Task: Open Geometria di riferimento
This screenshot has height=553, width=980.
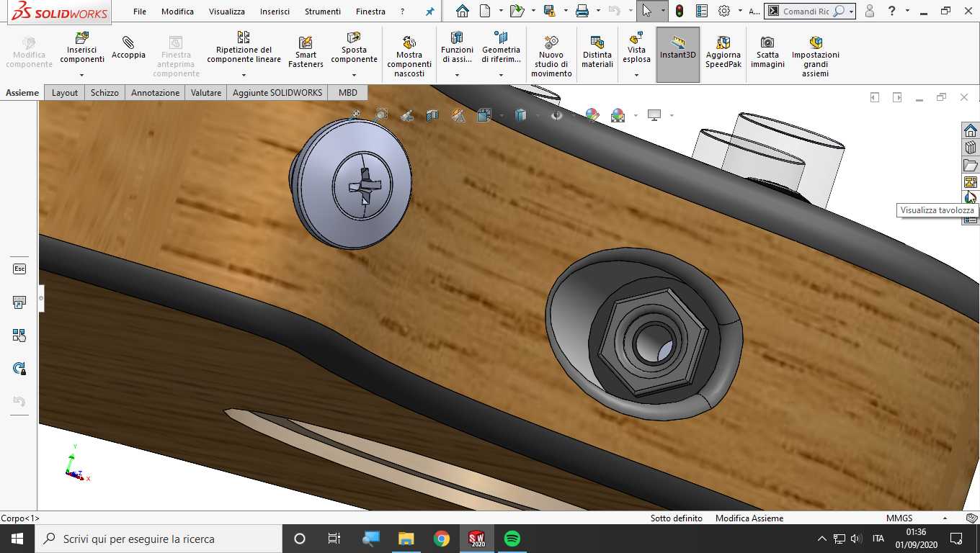Action: click(x=501, y=48)
